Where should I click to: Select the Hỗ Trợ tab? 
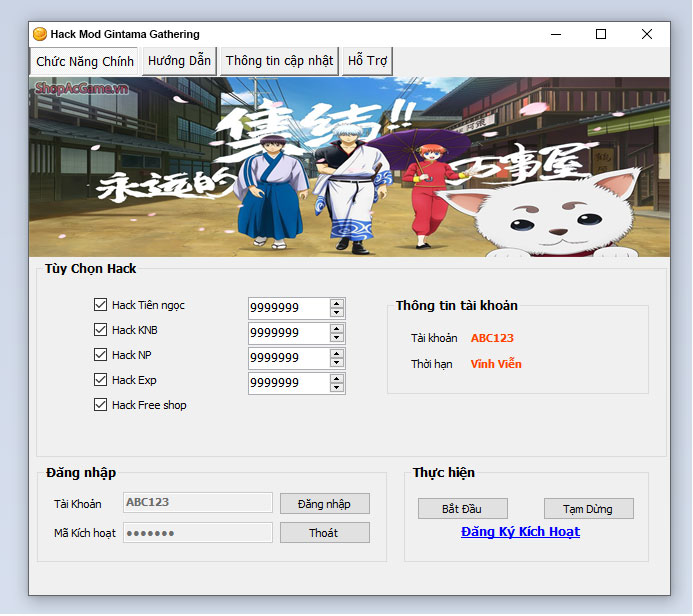click(367, 61)
